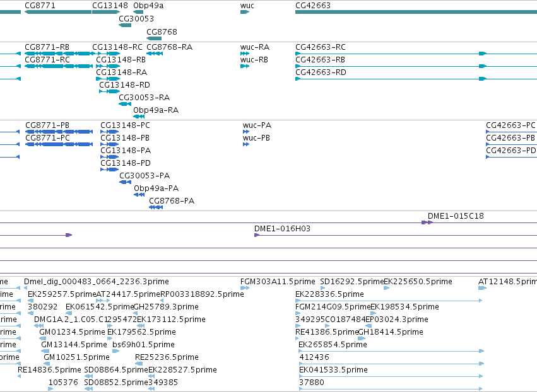
Task: Click EST EK179562.5prime
Action: [x=141, y=332]
